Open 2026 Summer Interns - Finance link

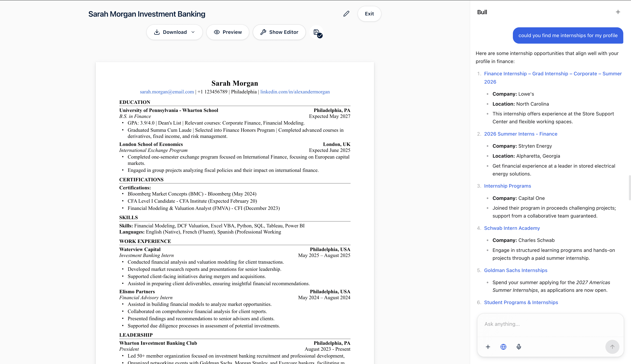click(x=520, y=134)
